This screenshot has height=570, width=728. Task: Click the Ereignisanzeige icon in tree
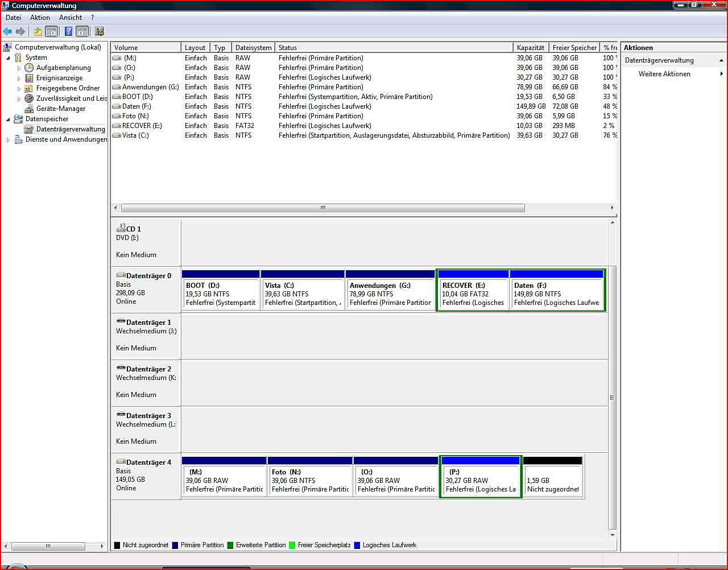[29, 78]
